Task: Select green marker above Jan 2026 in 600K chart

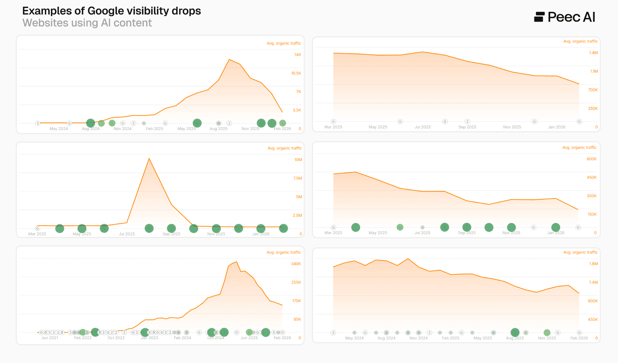Action: click(556, 227)
